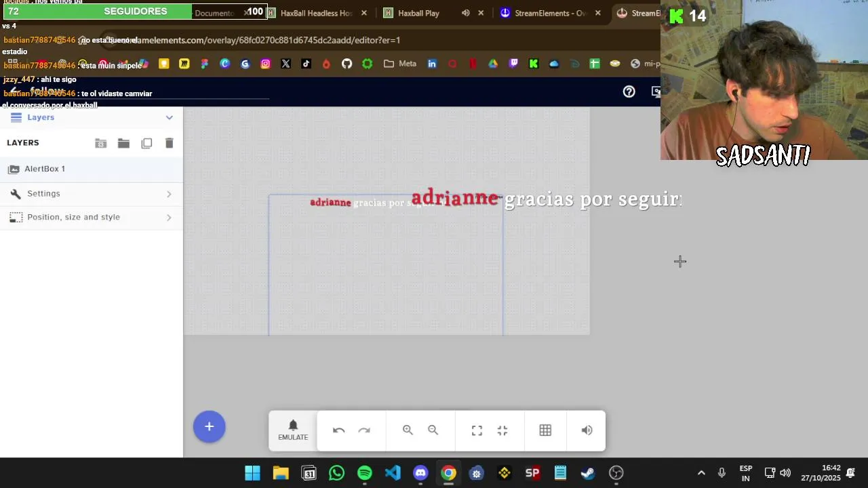The width and height of the screenshot is (868, 488).
Task: Toggle the grid overlay icon
Action: click(545, 430)
